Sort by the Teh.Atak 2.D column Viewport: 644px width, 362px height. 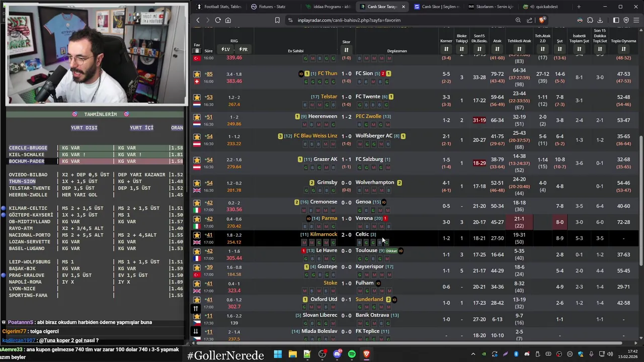tap(542, 49)
